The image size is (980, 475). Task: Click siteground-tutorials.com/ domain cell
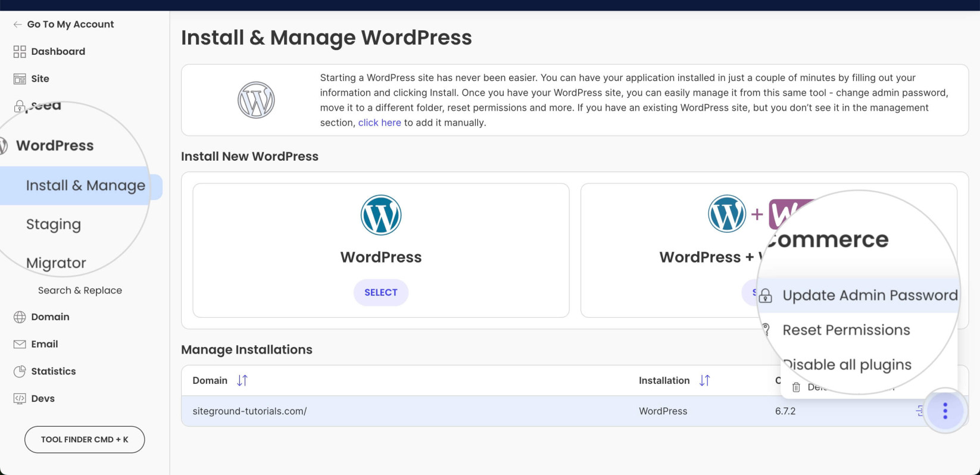249,411
